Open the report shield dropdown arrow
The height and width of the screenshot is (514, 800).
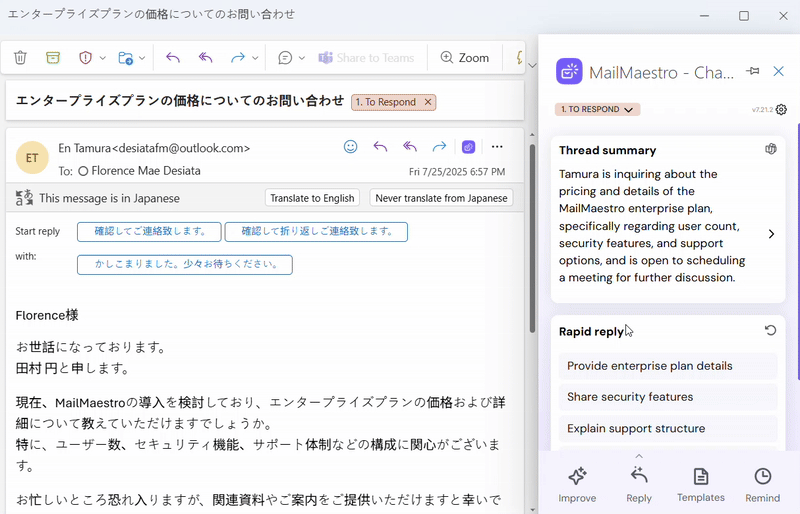103,58
